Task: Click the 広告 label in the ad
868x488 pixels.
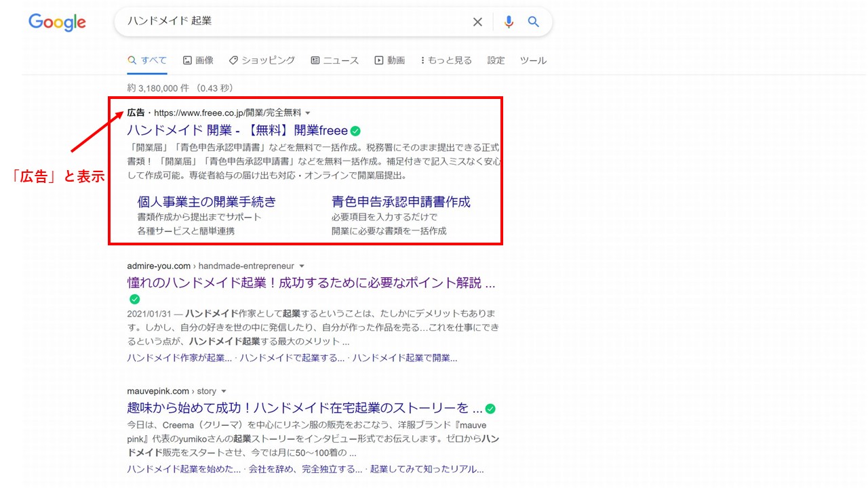Action: pos(136,113)
